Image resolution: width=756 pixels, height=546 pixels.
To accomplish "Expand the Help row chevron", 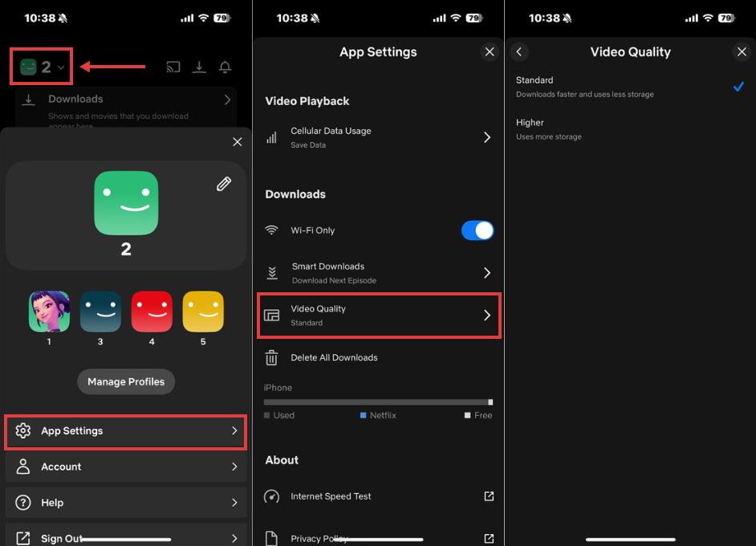I will (234, 503).
